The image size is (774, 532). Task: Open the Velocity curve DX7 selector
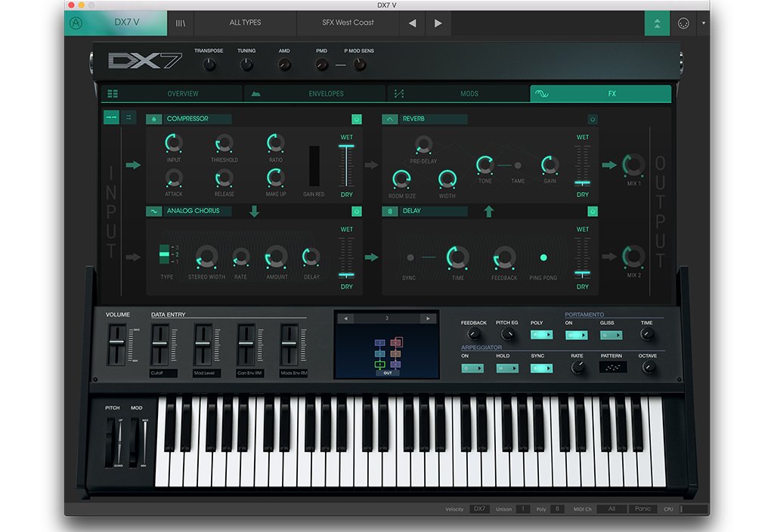point(479,509)
